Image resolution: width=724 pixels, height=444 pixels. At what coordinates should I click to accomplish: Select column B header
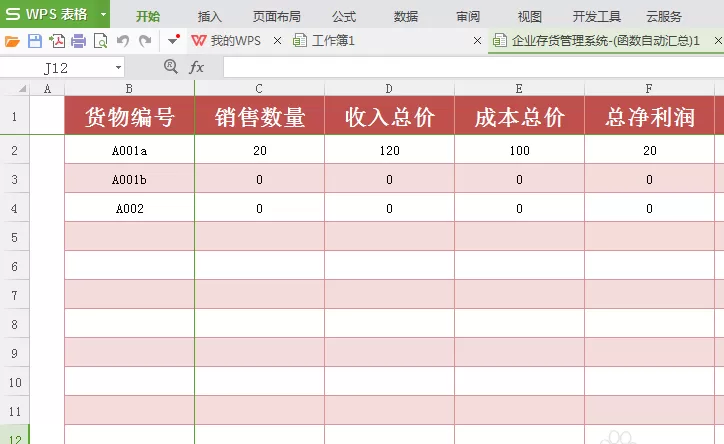click(129, 89)
